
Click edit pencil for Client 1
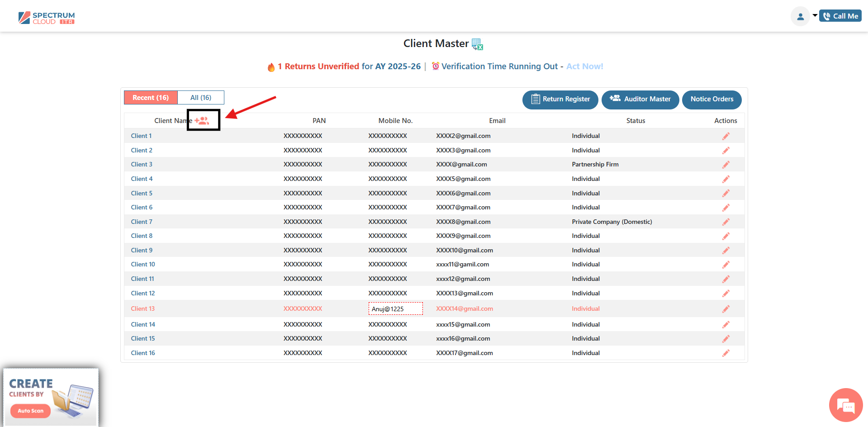point(726,136)
